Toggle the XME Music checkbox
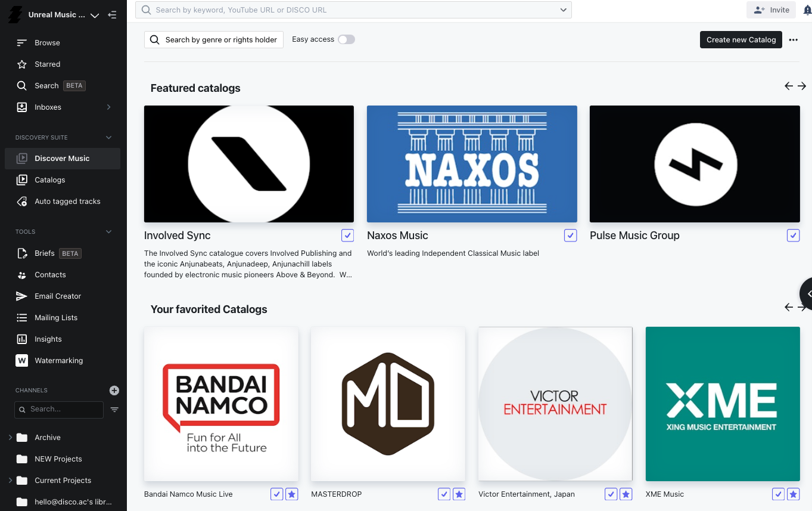812x511 pixels. point(778,494)
